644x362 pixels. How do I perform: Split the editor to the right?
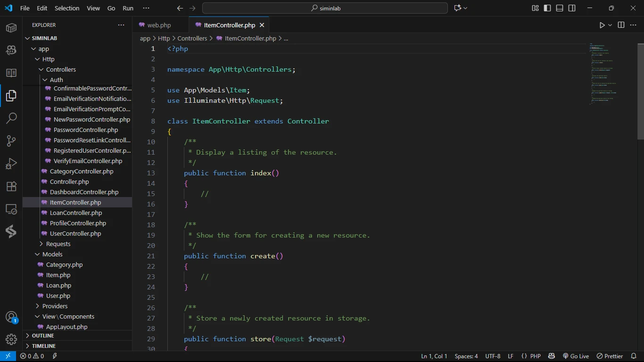click(x=621, y=25)
